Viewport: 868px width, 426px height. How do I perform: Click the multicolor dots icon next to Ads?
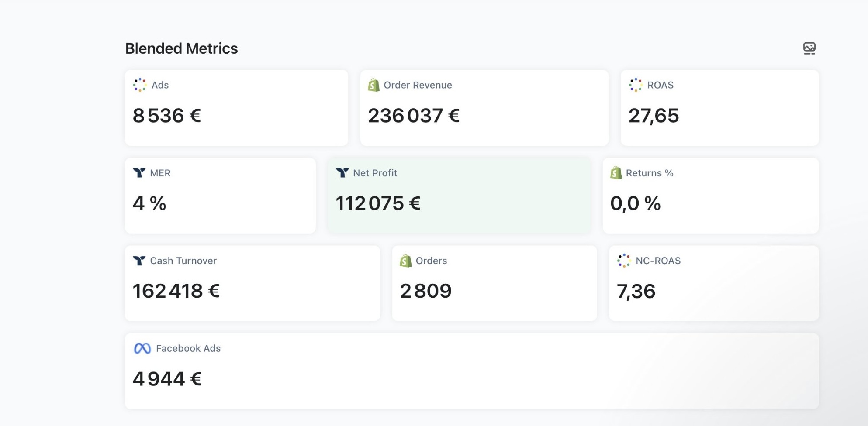pos(140,85)
